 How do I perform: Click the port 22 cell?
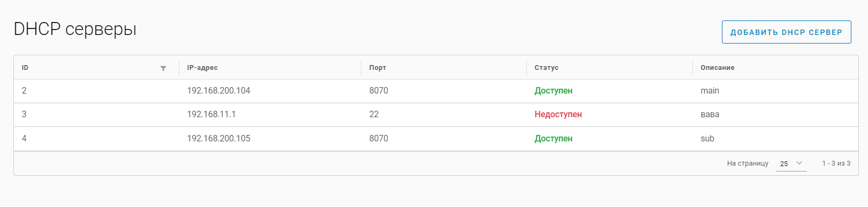pyautogui.click(x=374, y=115)
